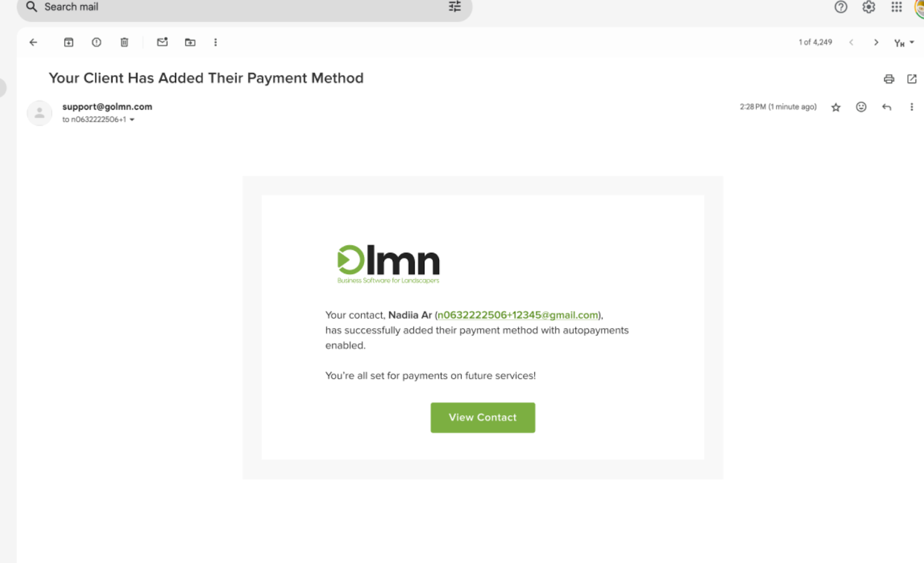Viewport: 924px width, 563px height.
Task: Open message more options menu
Action: [x=912, y=107]
